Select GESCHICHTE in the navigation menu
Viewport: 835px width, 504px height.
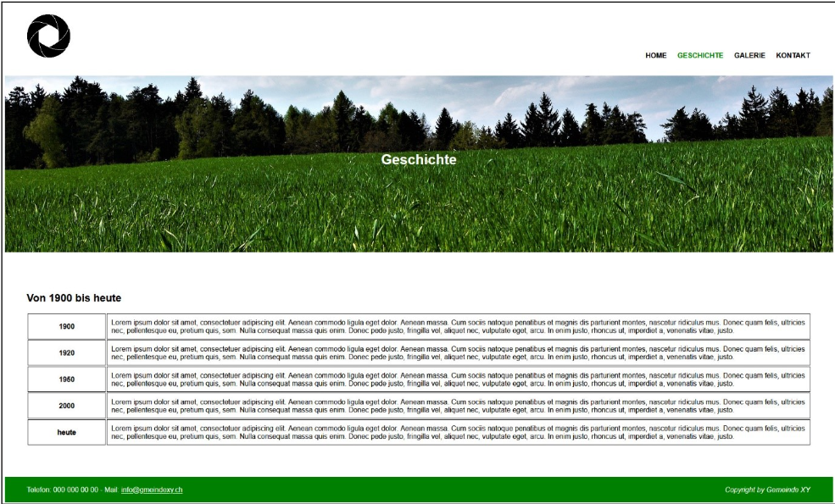tap(700, 56)
